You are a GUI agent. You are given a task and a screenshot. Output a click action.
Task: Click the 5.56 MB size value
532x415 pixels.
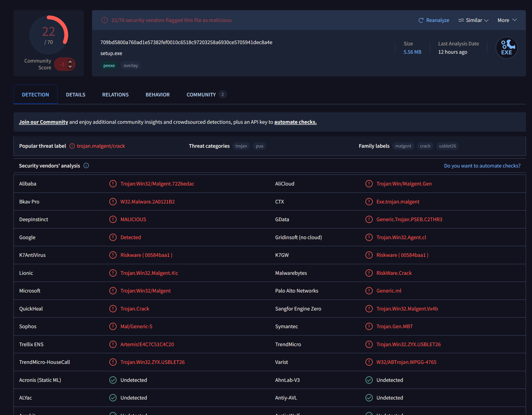412,52
